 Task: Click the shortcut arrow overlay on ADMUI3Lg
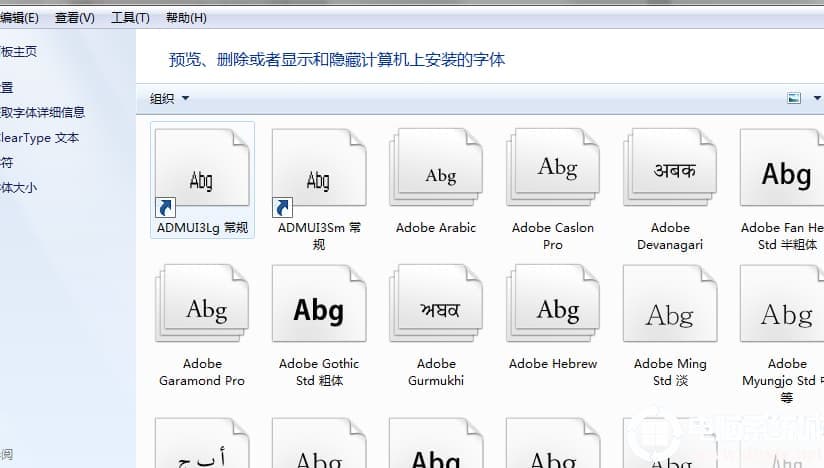pyautogui.click(x=166, y=207)
